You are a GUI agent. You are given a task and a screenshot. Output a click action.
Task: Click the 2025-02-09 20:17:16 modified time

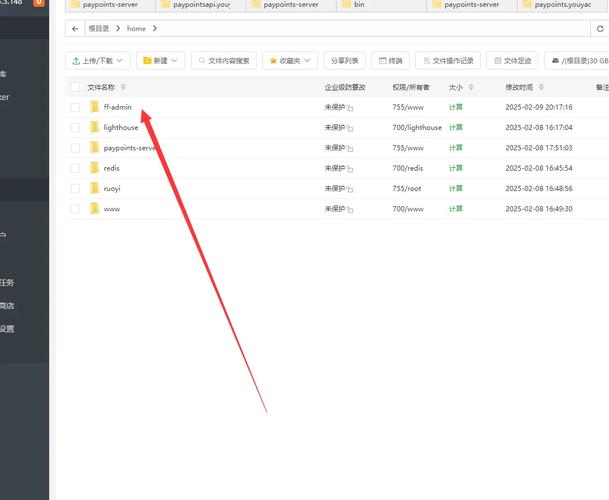539,107
